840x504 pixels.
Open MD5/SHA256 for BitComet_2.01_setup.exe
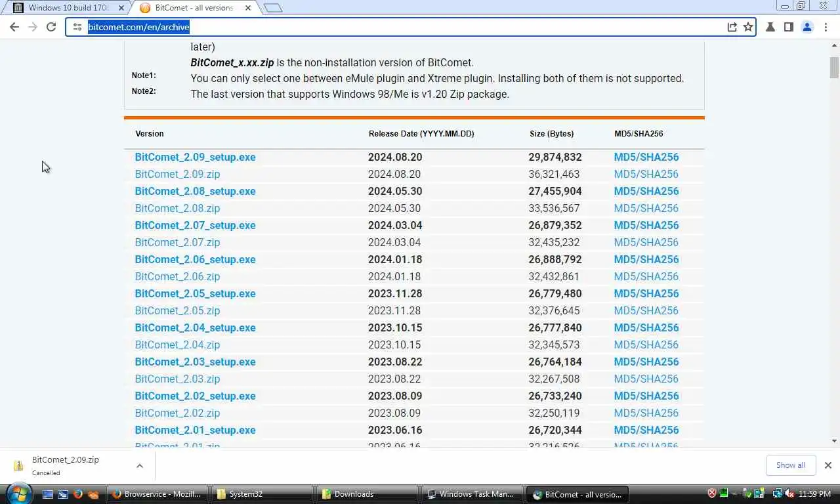coord(646,430)
